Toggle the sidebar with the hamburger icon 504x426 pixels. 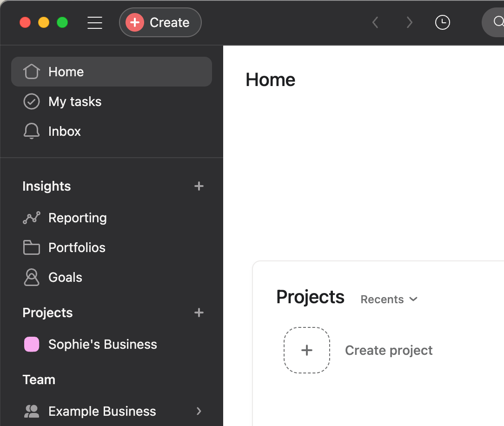(95, 22)
